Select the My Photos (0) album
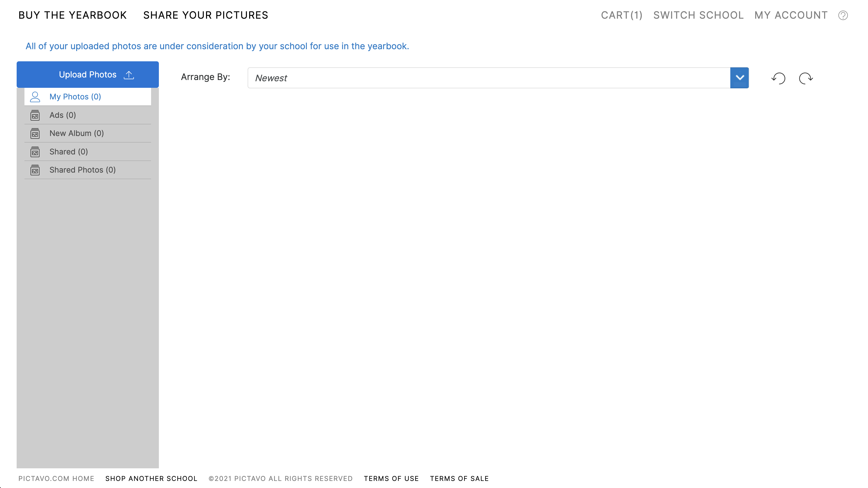The width and height of the screenshot is (868, 488). pos(88,97)
